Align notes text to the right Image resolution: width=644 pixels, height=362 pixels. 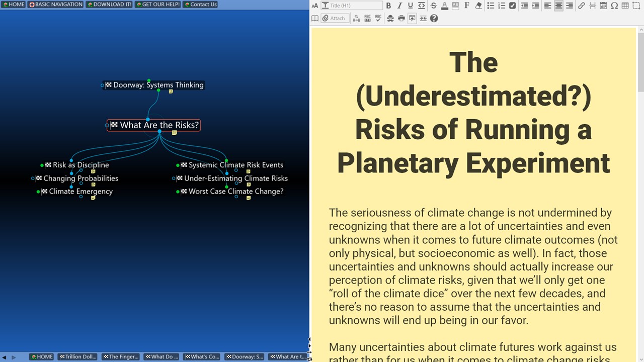570,6
